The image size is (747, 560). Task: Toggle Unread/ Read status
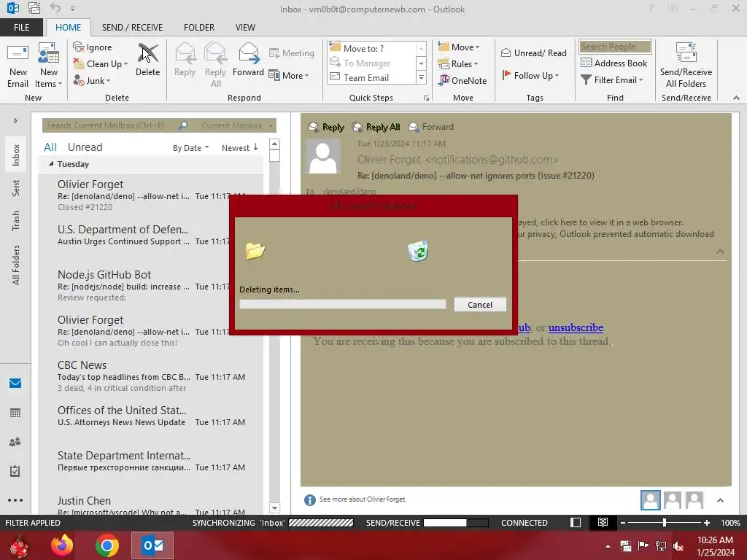(x=533, y=52)
